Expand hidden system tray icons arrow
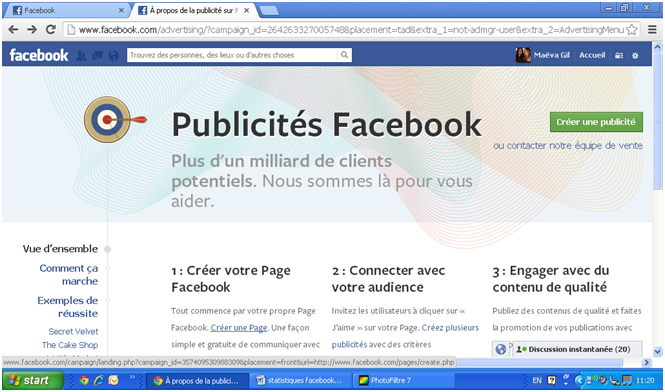The height and width of the screenshot is (392, 665). click(x=580, y=380)
